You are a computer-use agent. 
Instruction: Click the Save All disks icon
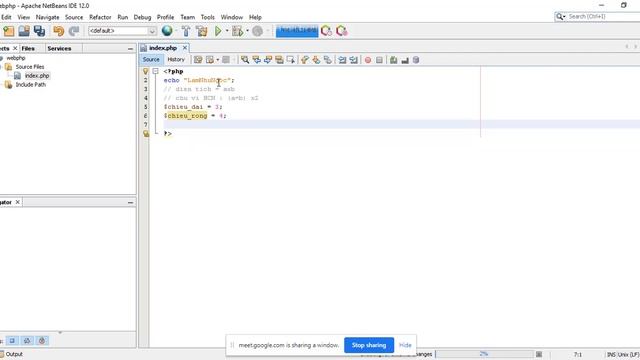[39, 31]
